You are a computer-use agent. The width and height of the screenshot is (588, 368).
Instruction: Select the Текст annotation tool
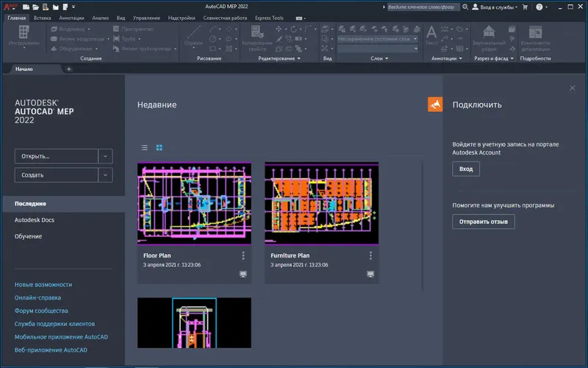(x=431, y=36)
